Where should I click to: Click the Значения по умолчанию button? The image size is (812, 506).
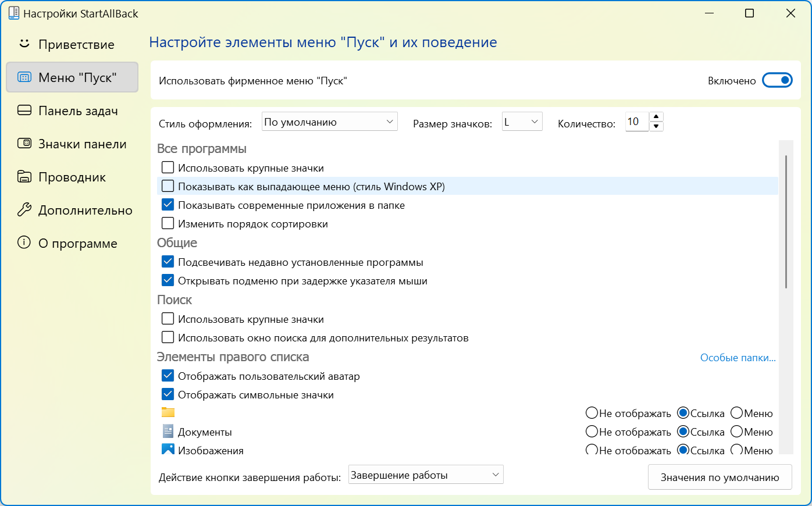point(720,477)
